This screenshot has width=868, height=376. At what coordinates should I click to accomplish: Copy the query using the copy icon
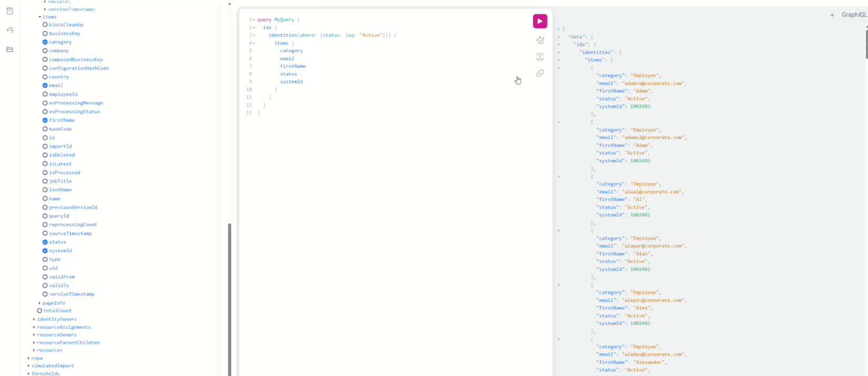click(x=540, y=74)
